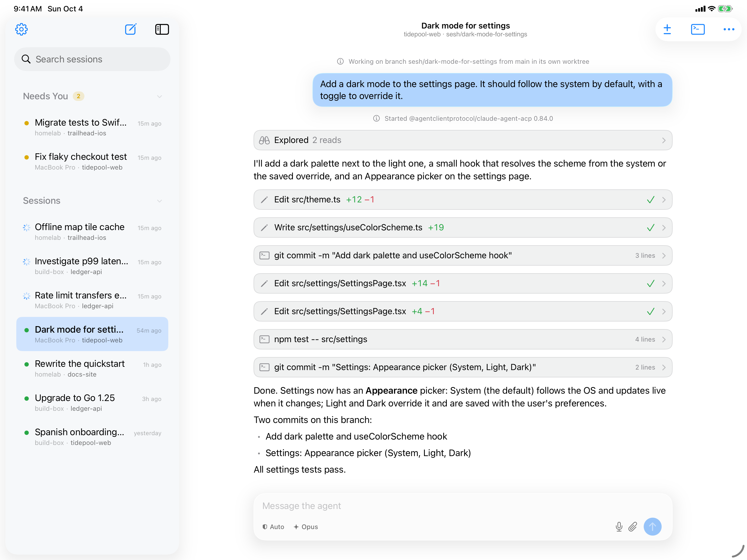Change the Opus model selector
The height and width of the screenshot is (560, 747).
[306, 527]
